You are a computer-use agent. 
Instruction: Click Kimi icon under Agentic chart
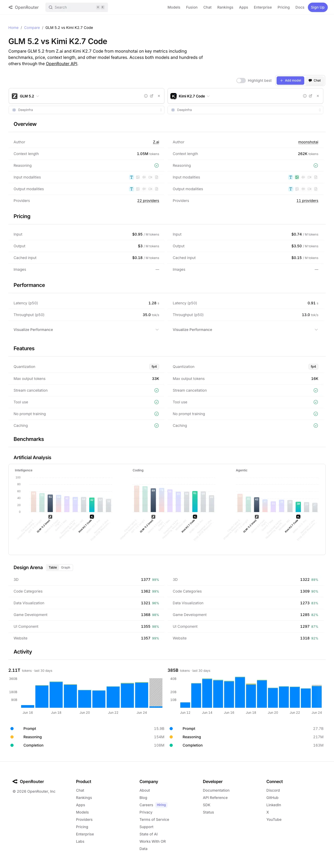[x=298, y=516]
